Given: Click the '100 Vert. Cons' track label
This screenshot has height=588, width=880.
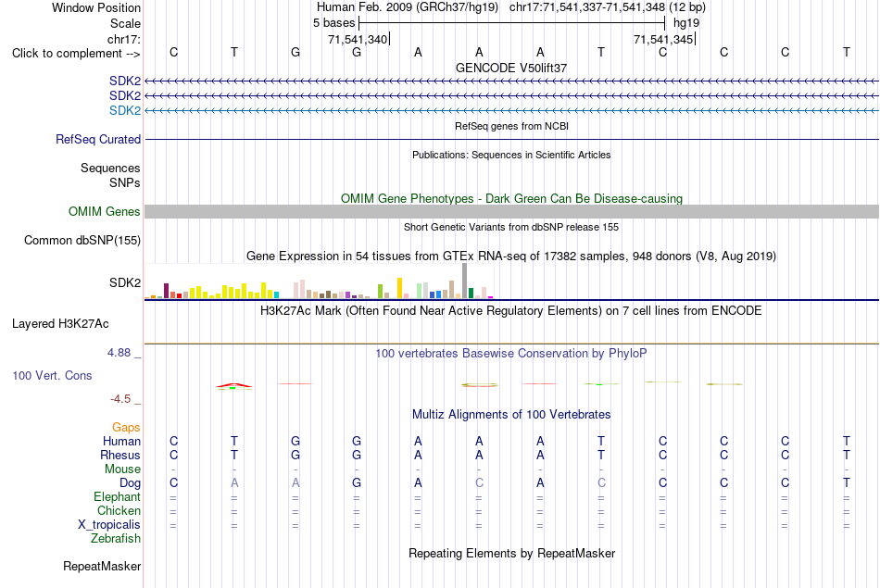Looking at the screenshot, I should pyautogui.click(x=52, y=376).
